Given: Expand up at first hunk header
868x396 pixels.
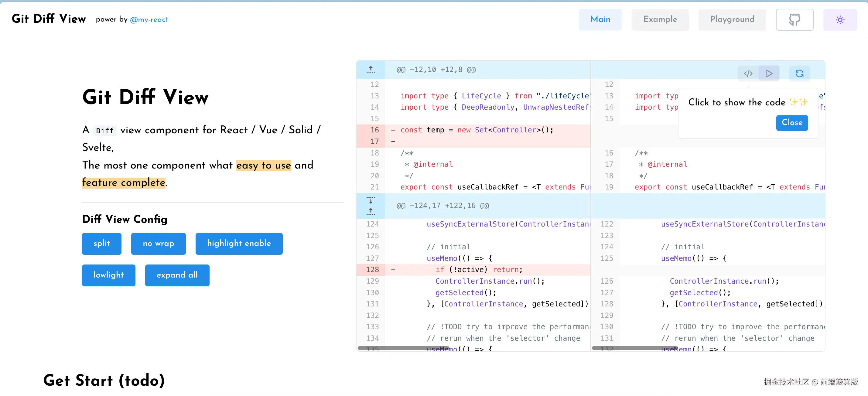Looking at the screenshot, I should tap(371, 70).
